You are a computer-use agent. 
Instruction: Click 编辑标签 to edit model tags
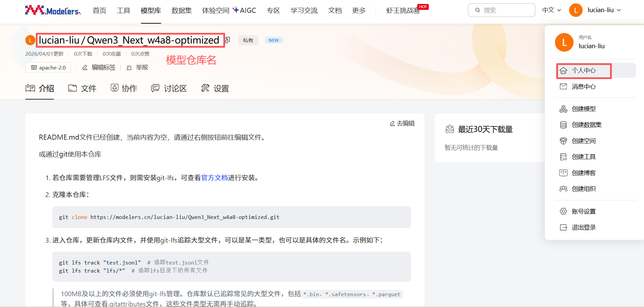99,67
